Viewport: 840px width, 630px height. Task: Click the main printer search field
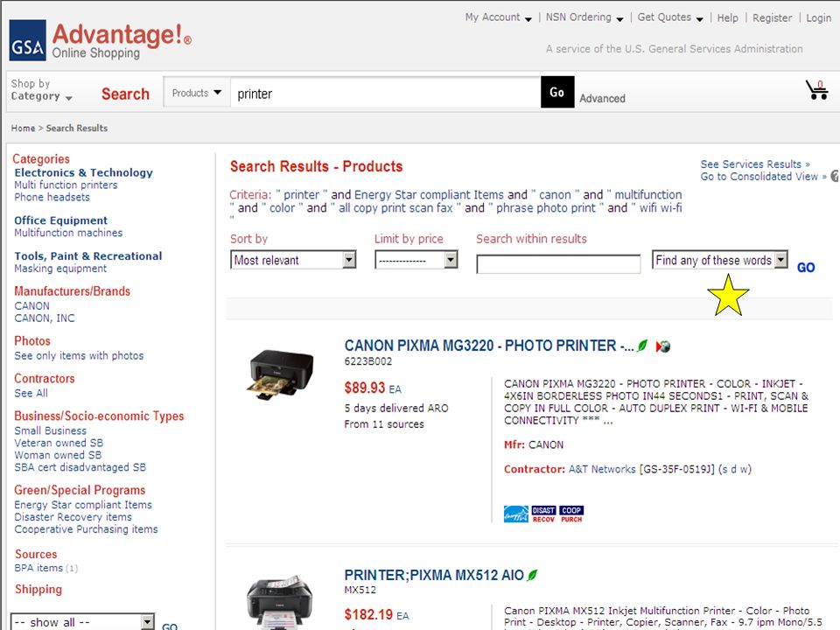click(x=386, y=94)
